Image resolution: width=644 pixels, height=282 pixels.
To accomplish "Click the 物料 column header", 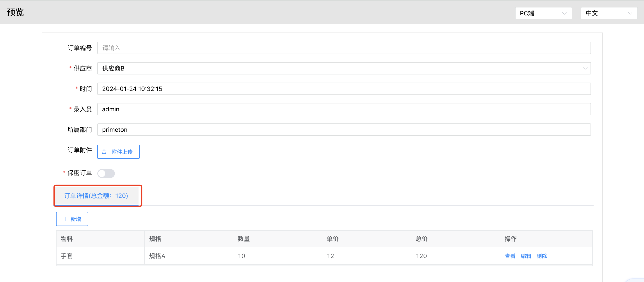I will pyautogui.click(x=67, y=239).
